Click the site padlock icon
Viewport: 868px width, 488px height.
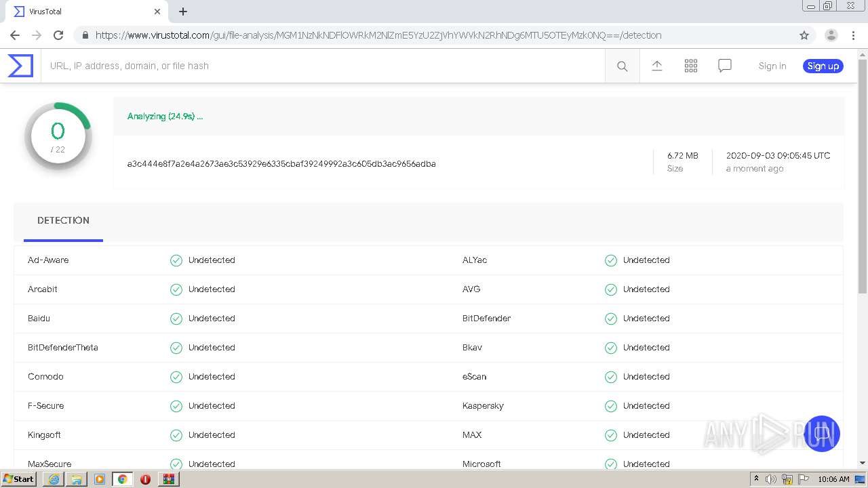(85, 35)
